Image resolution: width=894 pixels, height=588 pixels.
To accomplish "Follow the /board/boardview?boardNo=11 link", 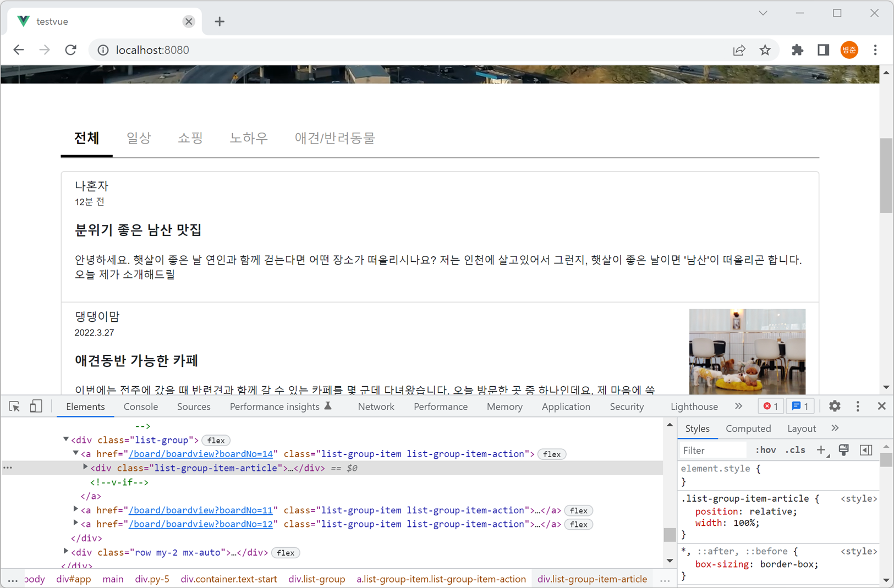I will [x=201, y=510].
